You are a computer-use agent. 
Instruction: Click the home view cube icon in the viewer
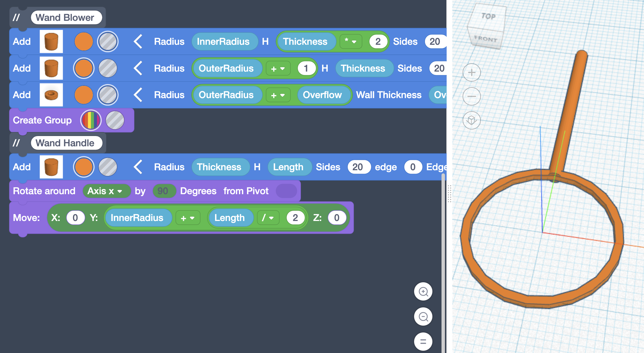click(x=471, y=120)
